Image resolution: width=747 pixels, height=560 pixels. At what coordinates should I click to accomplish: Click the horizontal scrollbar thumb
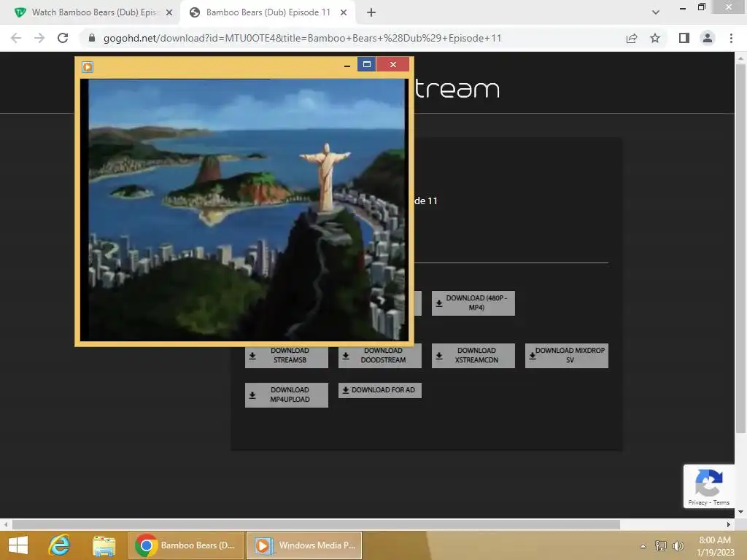pos(316,524)
